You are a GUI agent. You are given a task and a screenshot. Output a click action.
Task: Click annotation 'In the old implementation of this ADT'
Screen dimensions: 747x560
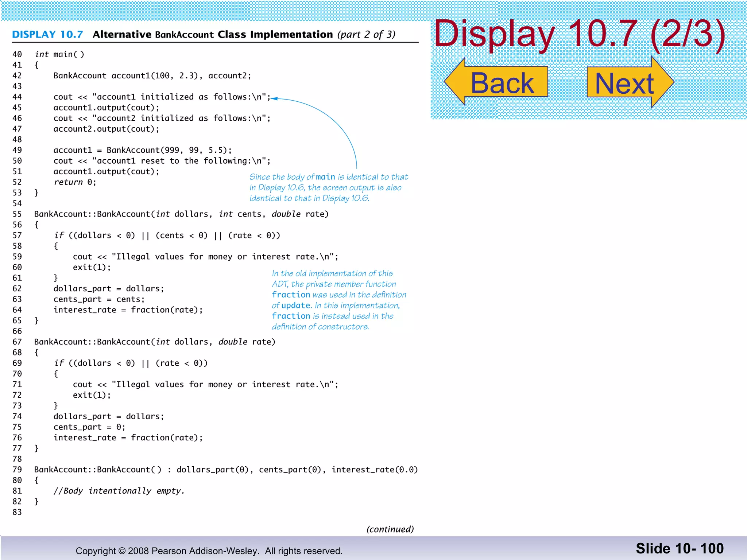pos(339,300)
